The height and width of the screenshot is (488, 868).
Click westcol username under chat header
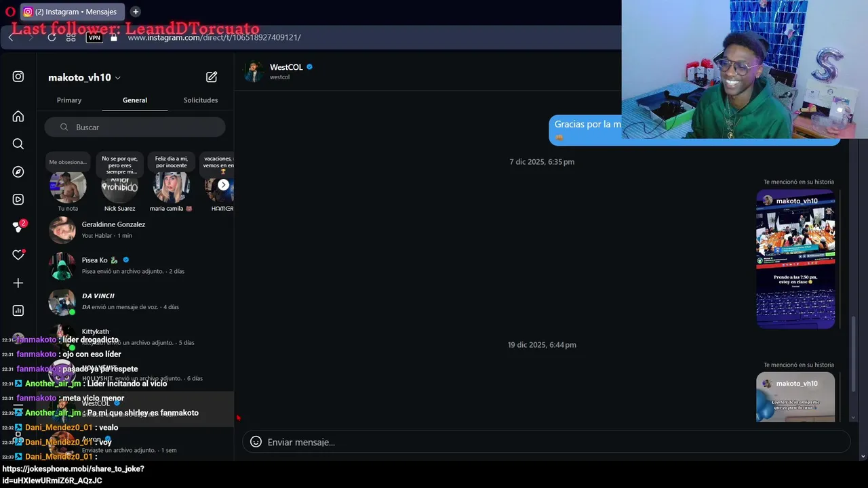tap(279, 77)
